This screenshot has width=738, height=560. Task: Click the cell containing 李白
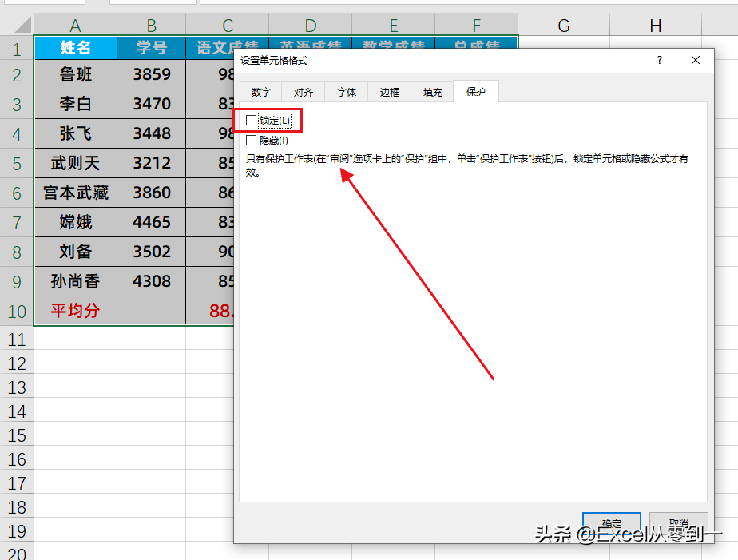click(75, 104)
